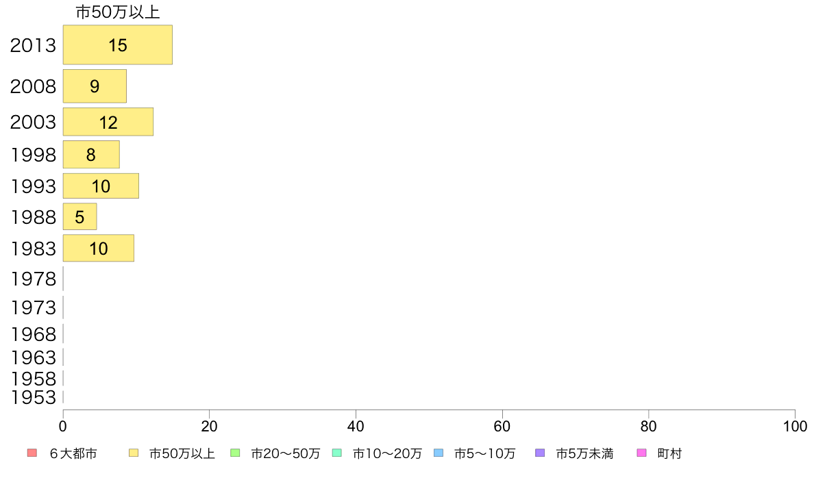Click the 町村 legend label text

[669, 453]
